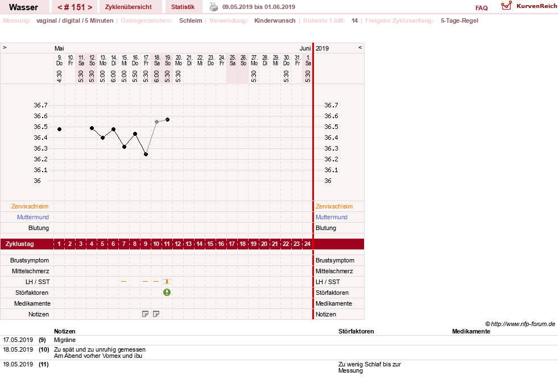Image resolution: width=558 pixels, height=392 pixels.
Task: Click the 'Migräne' note text
Action: pyautogui.click(x=65, y=340)
